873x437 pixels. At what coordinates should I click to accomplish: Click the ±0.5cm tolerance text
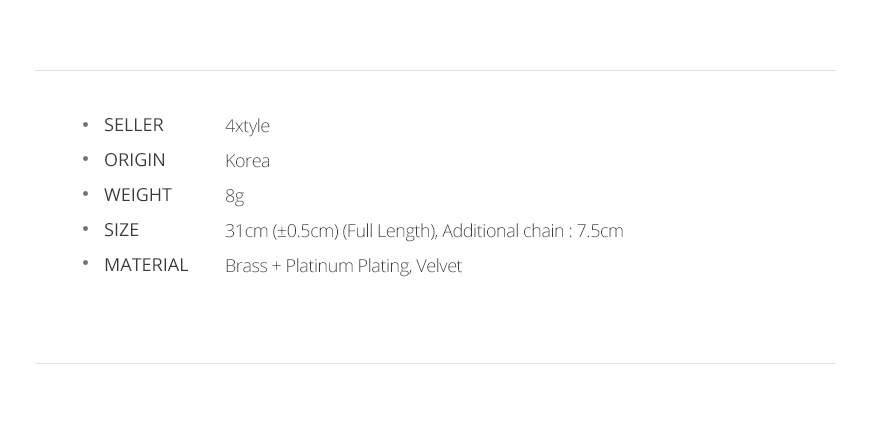306,231
